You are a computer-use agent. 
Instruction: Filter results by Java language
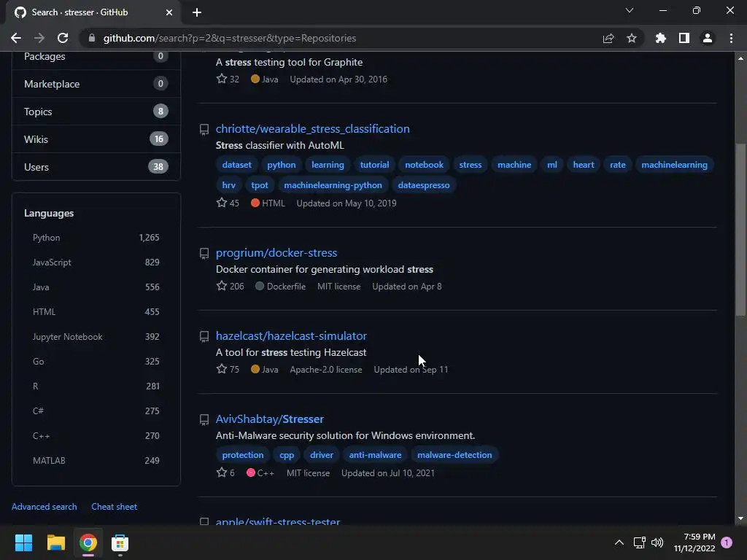pyautogui.click(x=96, y=287)
